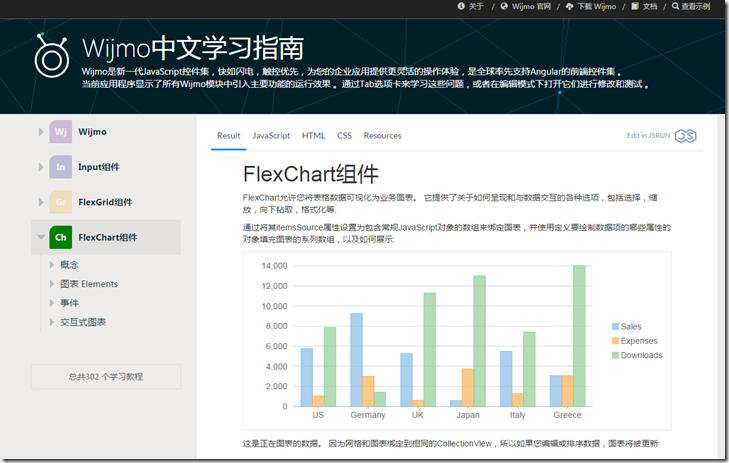This screenshot has height=463, width=729.
Task: Expand the Wijmo tree node arrow
Action: [41, 132]
